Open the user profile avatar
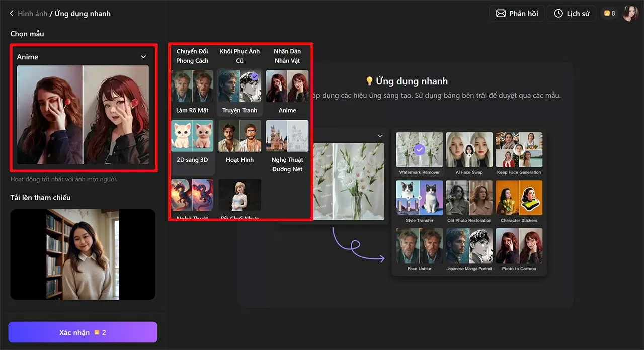Screen dimensions: 644x350 [x=630, y=14]
